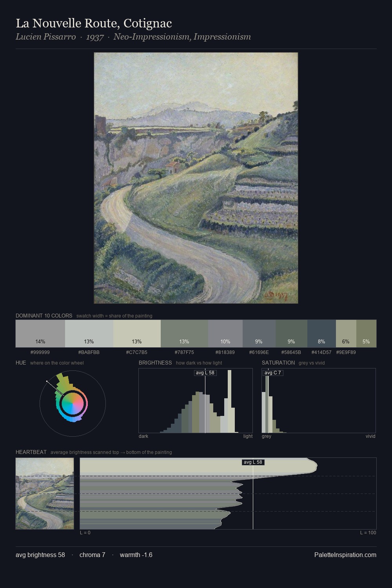Select the #818389 mauve-grey swatch
This screenshot has height=588, width=392.
point(225,334)
